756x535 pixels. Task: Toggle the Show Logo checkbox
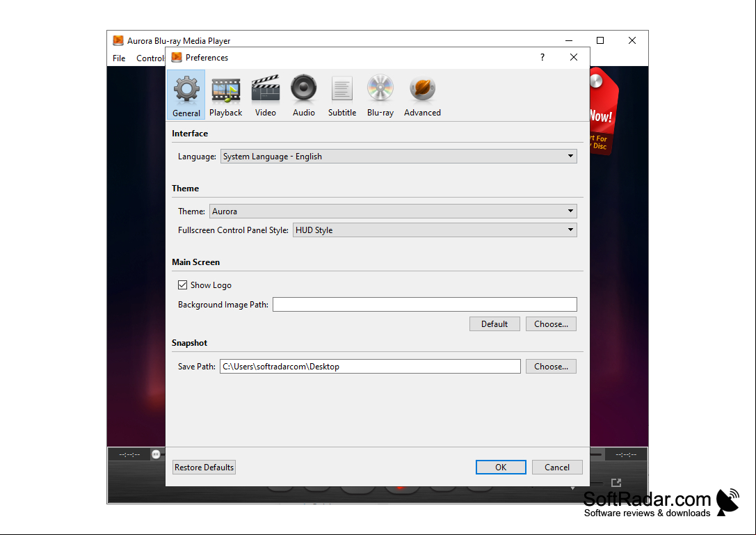[x=182, y=285]
